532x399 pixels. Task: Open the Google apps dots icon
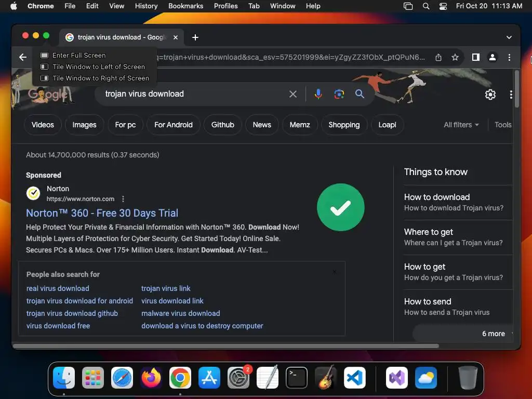[x=511, y=95]
